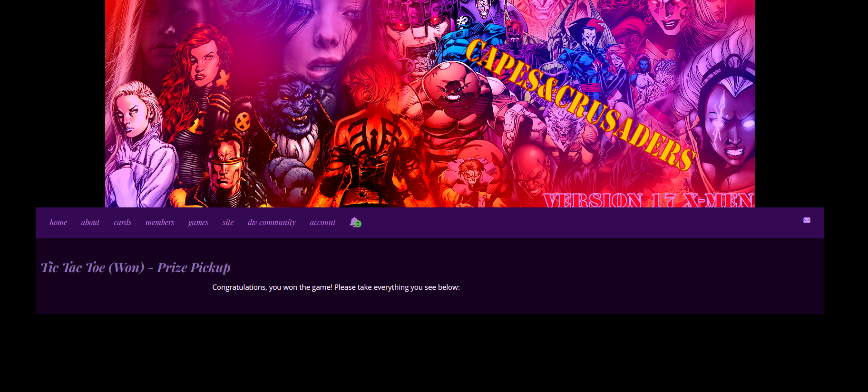
Task: Visit the dw community link
Action: 272,222
